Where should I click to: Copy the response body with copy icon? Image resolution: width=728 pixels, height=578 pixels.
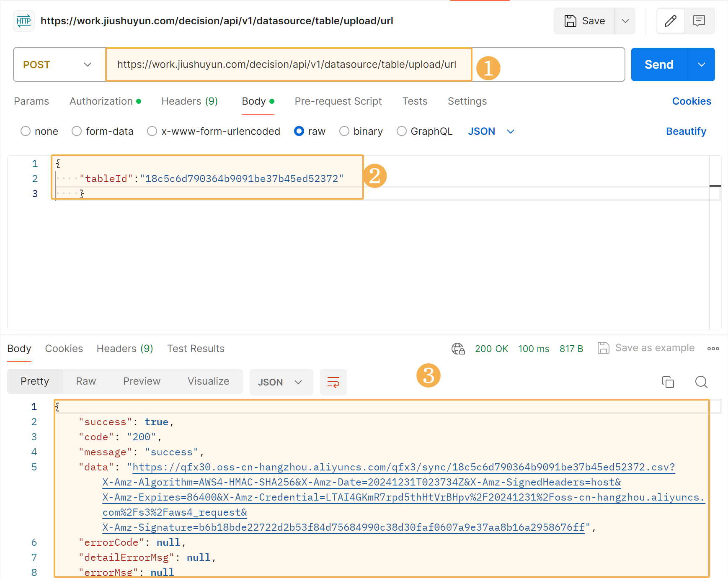point(668,382)
